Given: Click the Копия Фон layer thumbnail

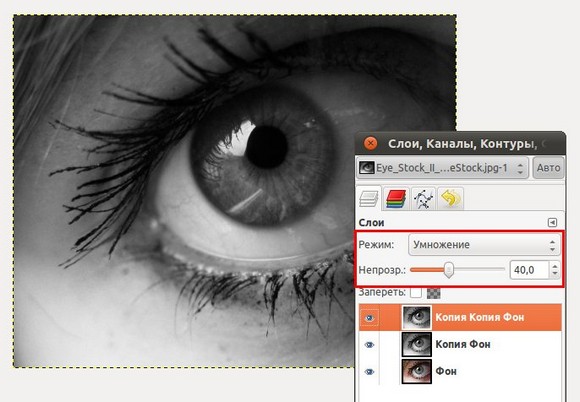Looking at the screenshot, I should [x=417, y=344].
